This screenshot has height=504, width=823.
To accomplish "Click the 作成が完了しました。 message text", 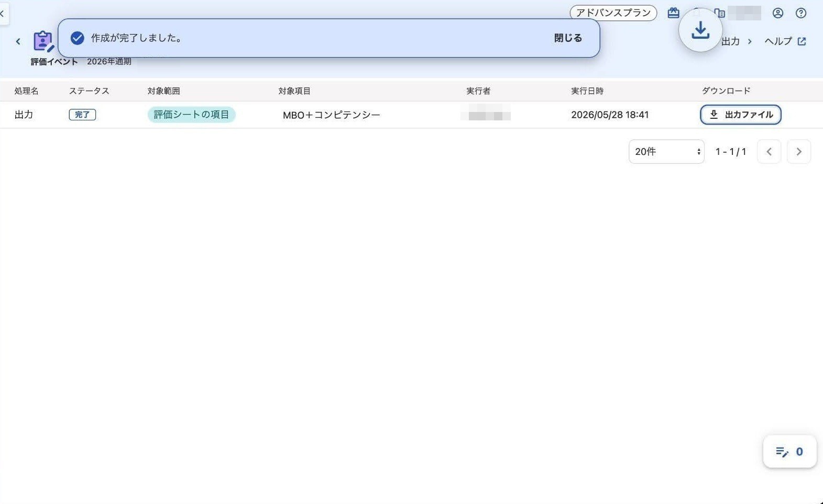I will tap(137, 38).
